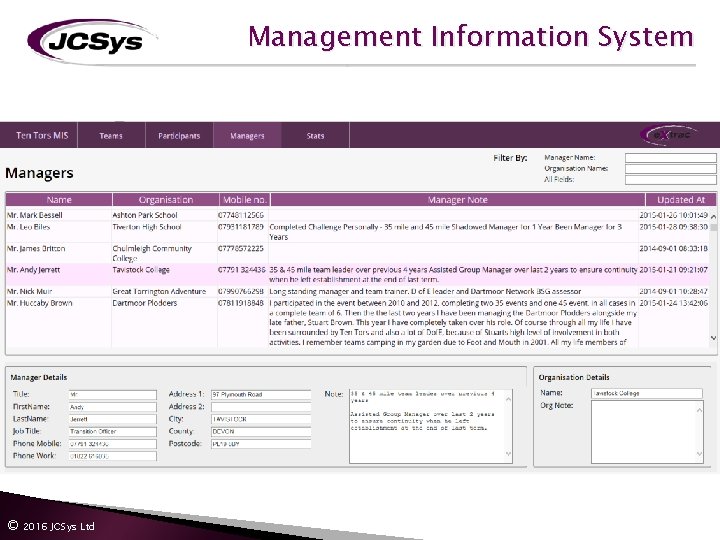Click into the Job Title field
The height and width of the screenshot is (540, 720).
click(x=112, y=432)
